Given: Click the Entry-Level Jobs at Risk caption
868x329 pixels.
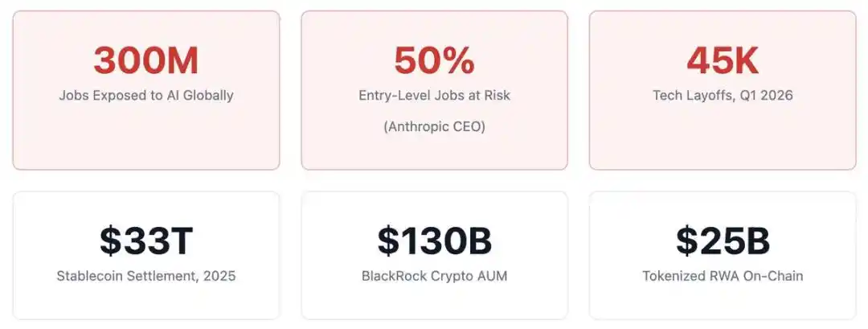Looking at the screenshot, I should click(434, 95).
